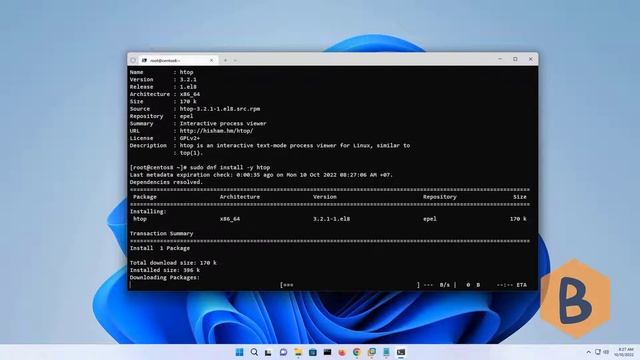The height and width of the screenshot is (360, 640).
Task: Click the 'Dependencies resolved.' line
Action: [x=166, y=182]
